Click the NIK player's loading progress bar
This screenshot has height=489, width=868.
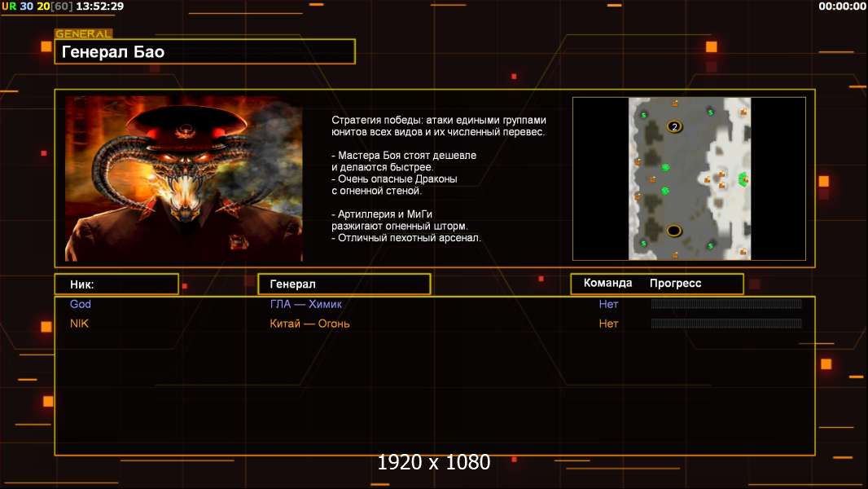tap(726, 323)
